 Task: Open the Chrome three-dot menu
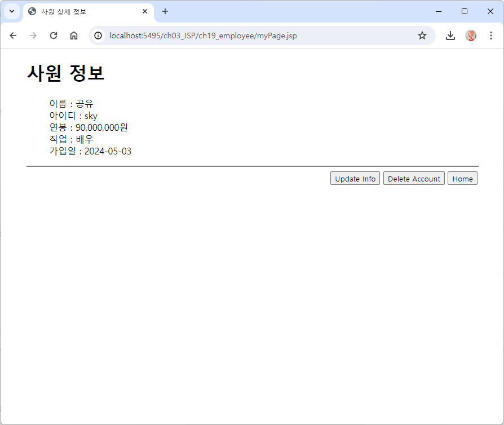[491, 36]
